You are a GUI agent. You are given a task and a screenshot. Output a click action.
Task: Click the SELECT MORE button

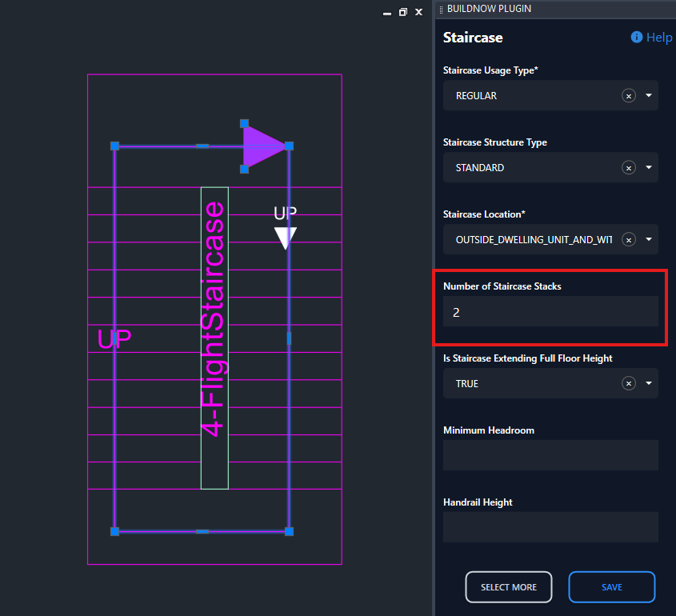[509, 587]
